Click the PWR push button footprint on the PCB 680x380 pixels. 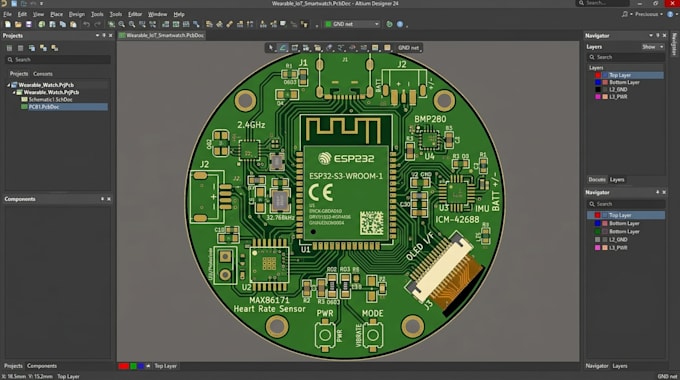(x=325, y=335)
